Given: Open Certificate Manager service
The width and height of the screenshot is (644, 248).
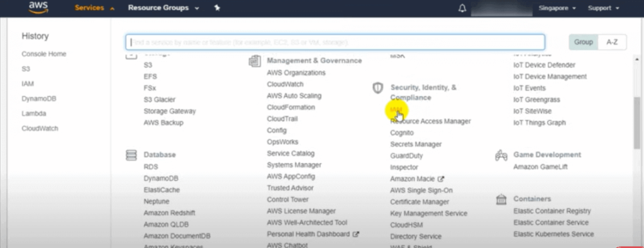Looking at the screenshot, I should pyautogui.click(x=419, y=202).
